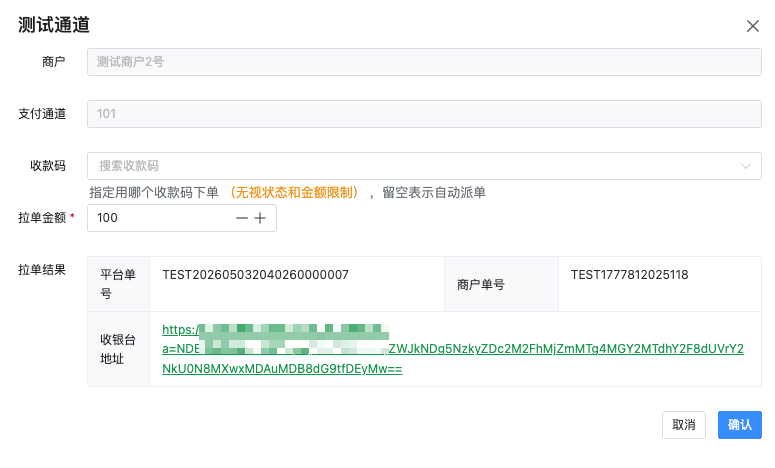The height and width of the screenshot is (468, 775).
Task: Select merchant order number TEST1777812025118
Action: pyautogui.click(x=629, y=275)
